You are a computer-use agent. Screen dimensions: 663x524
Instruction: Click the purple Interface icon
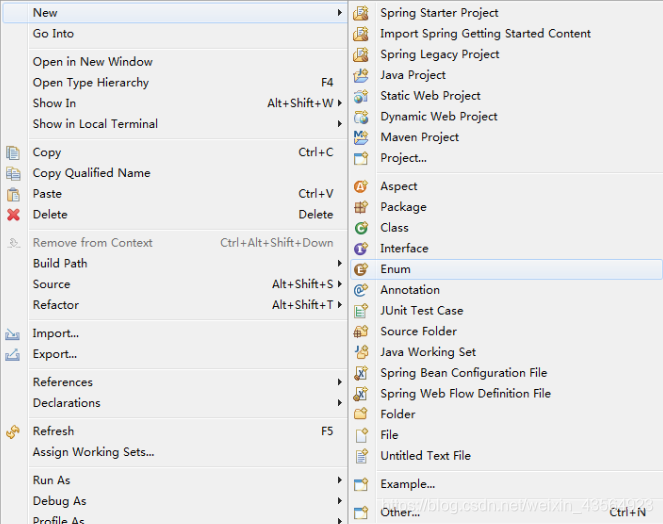[x=361, y=249]
